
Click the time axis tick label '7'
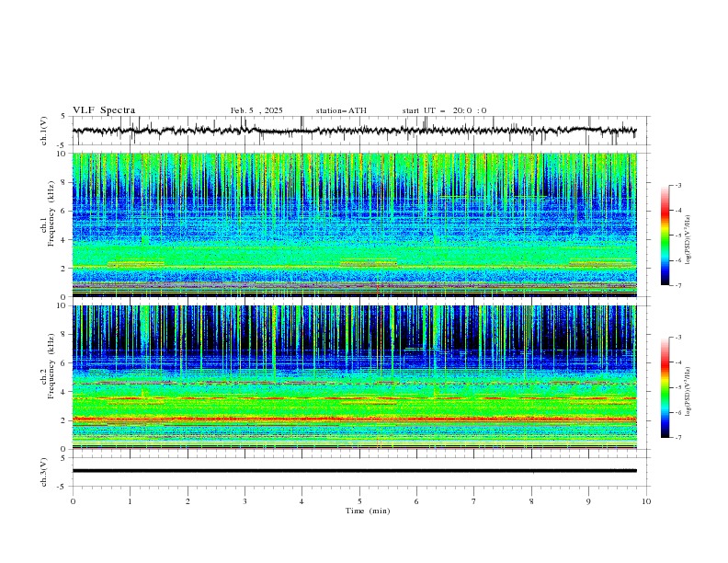(x=474, y=501)
